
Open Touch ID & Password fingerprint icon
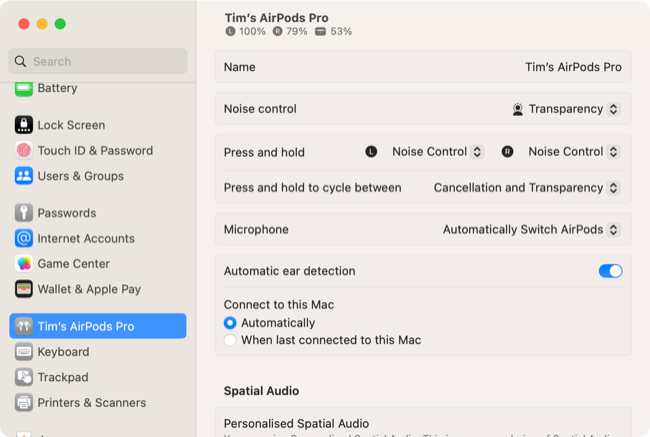coord(24,150)
